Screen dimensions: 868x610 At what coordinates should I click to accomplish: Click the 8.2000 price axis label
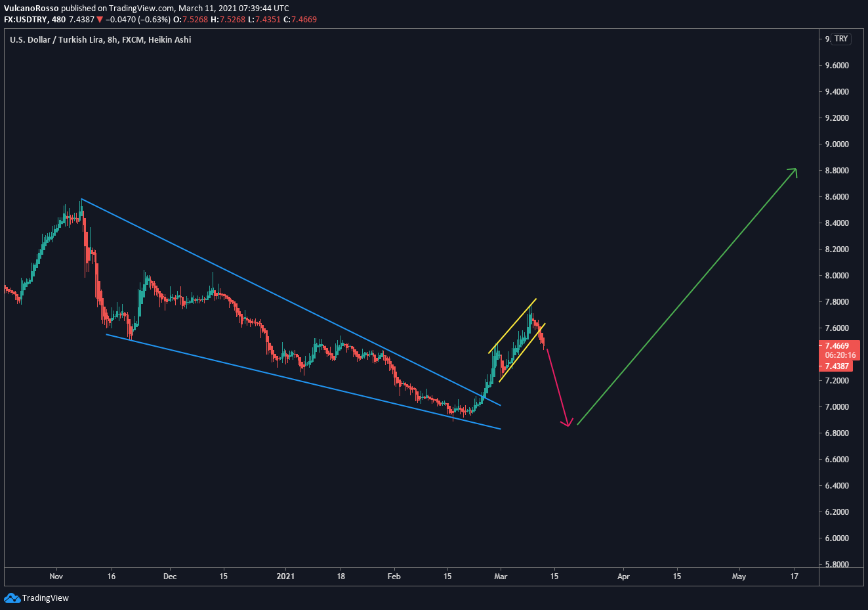[837, 250]
